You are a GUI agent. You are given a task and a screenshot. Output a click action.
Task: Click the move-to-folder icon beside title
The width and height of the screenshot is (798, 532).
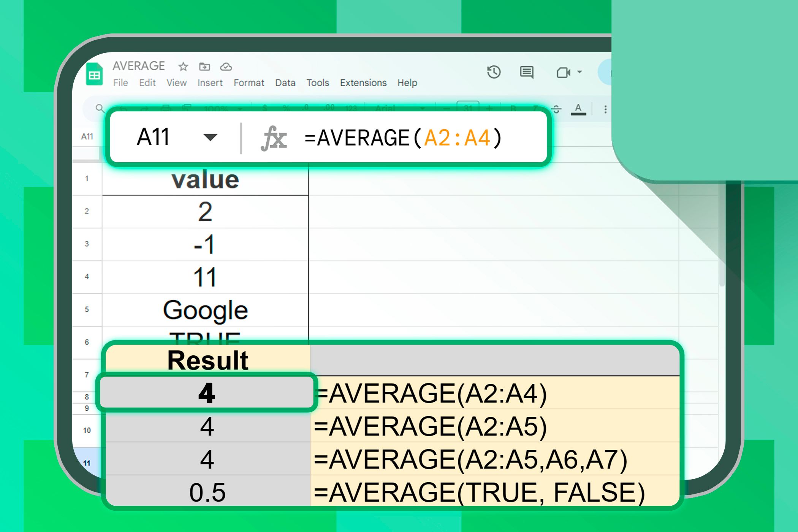[x=204, y=67]
